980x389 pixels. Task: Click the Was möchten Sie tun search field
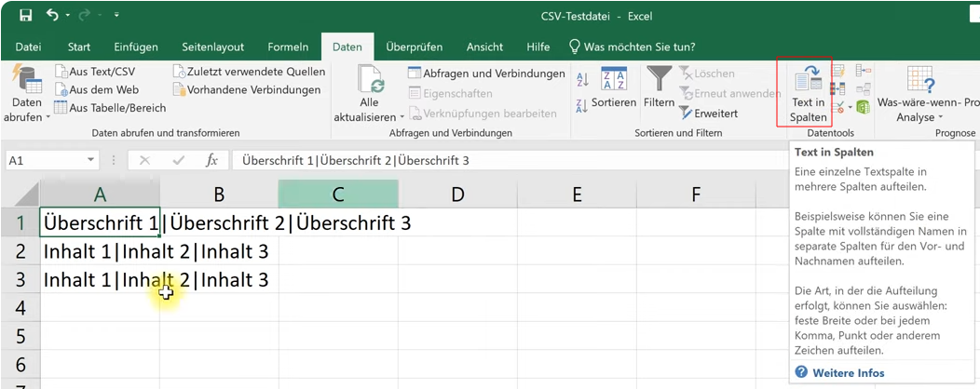coord(638,47)
